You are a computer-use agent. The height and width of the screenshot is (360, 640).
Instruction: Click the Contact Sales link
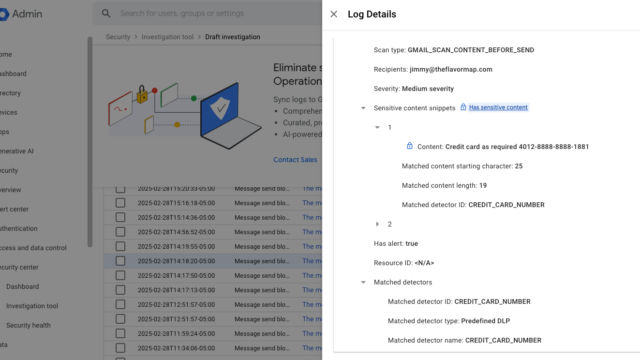point(295,160)
